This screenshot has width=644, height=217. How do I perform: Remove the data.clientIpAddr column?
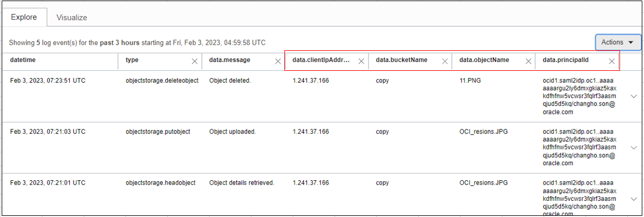[x=361, y=61]
